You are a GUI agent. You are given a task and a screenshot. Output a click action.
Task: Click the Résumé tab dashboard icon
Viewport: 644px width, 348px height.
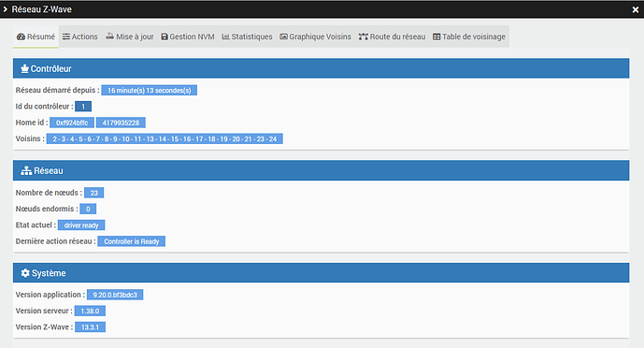click(x=21, y=36)
